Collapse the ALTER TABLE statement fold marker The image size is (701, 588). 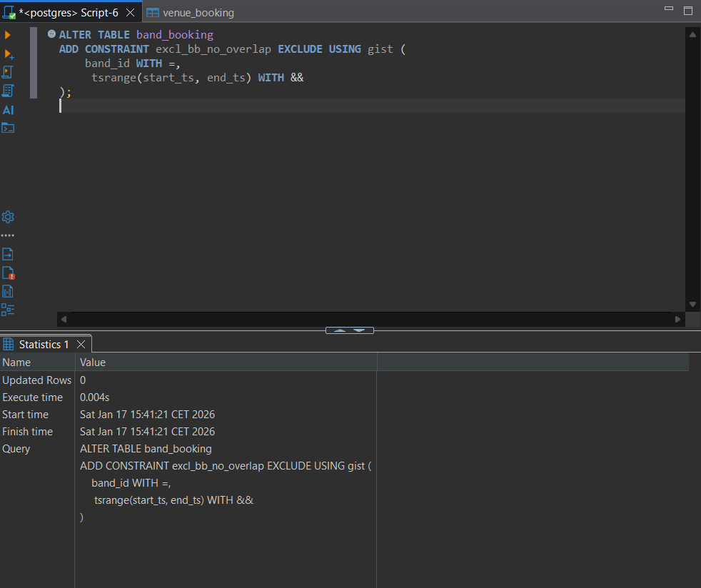tap(51, 34)
